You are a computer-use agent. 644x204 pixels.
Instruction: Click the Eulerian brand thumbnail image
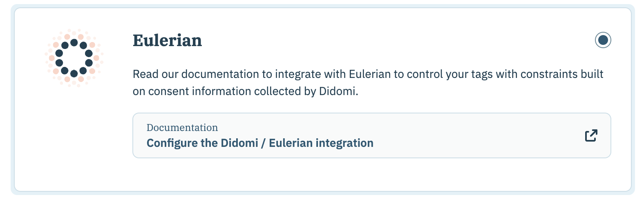tap(74, 58)
